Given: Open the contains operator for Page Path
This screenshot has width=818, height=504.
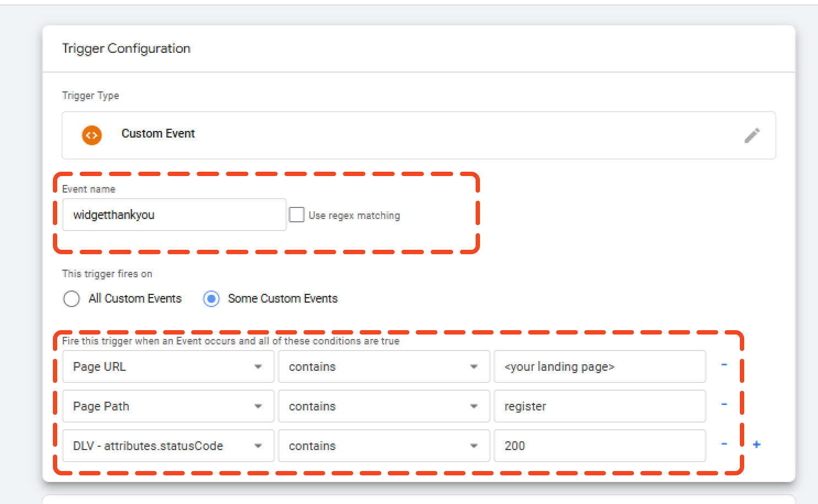Looking at the screenshot, I should coord(384,407).
